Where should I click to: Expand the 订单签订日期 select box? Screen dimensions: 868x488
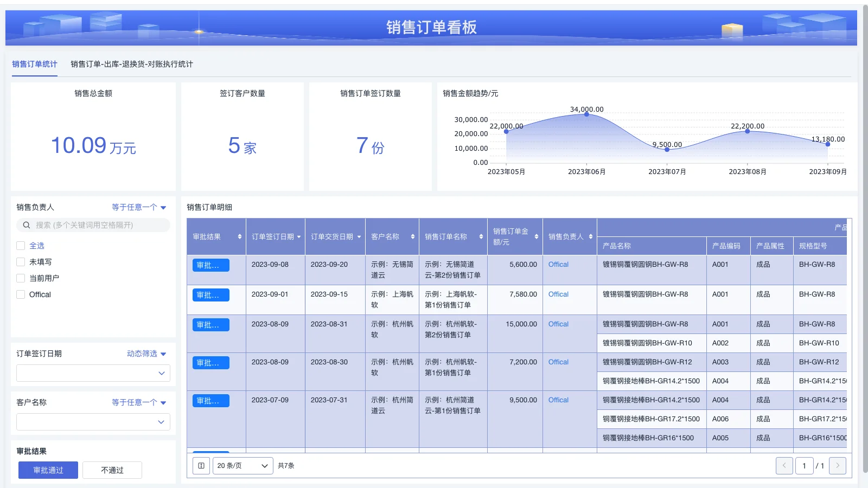coord(93,373)
